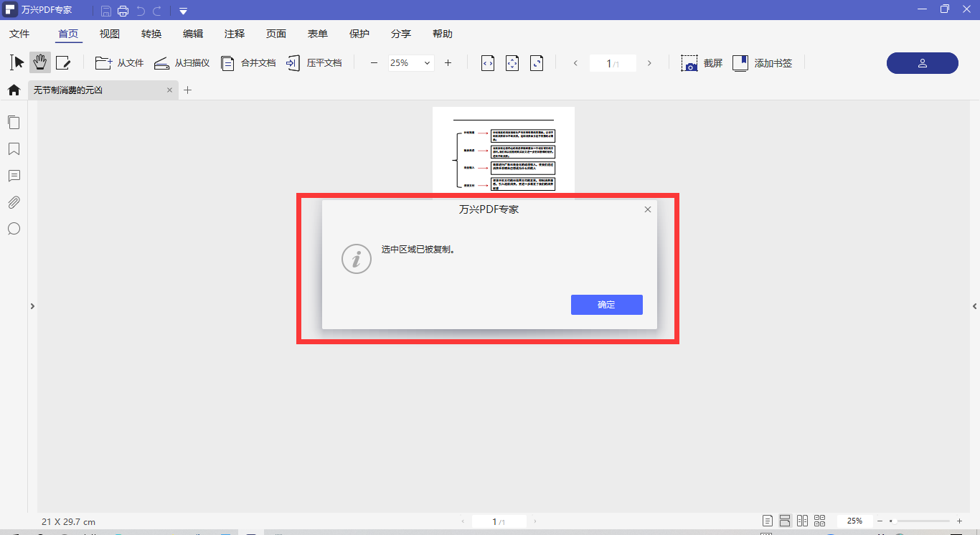Viewport: 980px width, 535px height.
Task: Activate the edit text tool icon
Action: pos(63,63)
